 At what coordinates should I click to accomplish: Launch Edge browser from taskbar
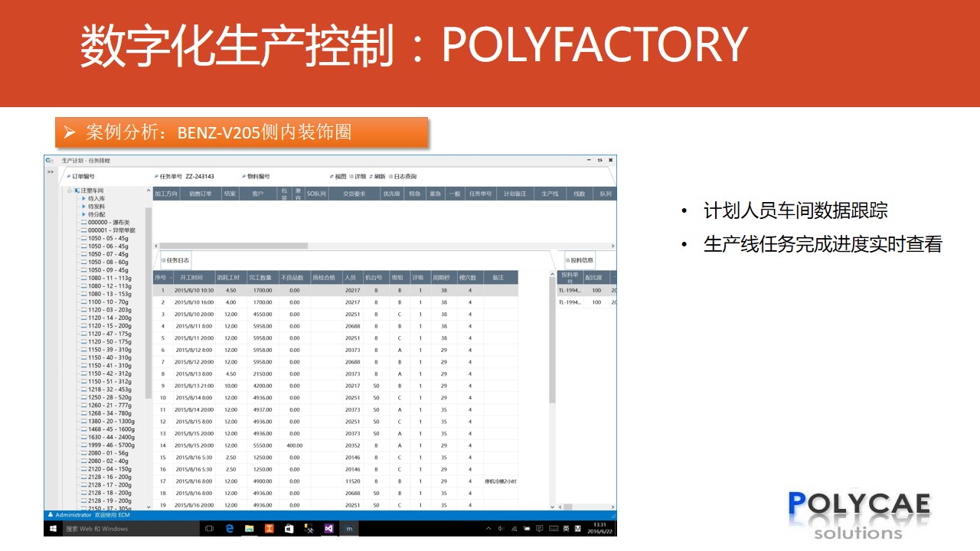tap(230, 528)
